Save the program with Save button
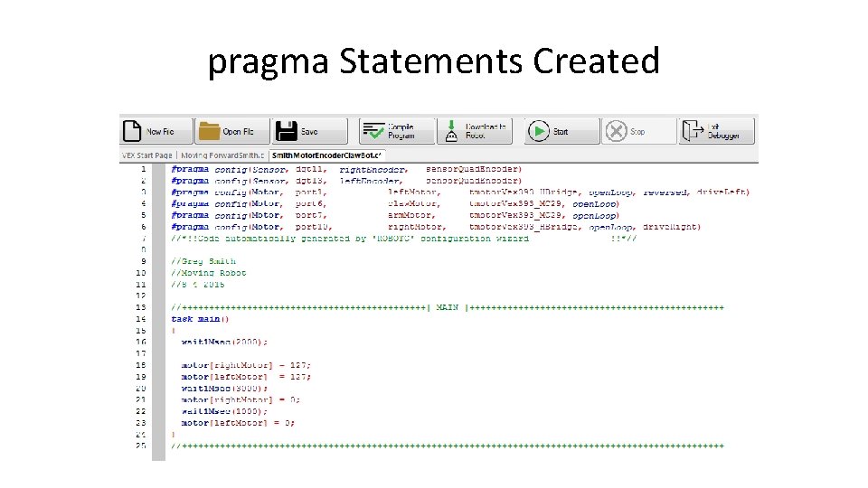868x488 pixels. click(310, 131)
